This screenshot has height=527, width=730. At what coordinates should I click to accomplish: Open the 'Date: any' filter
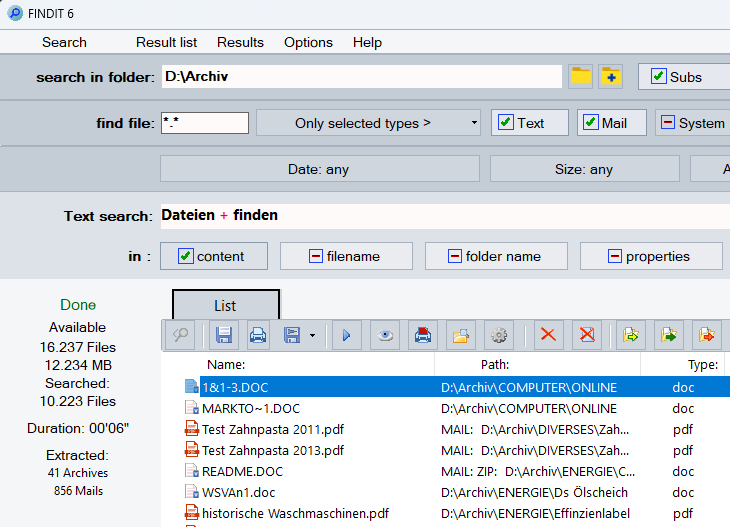pos(318,169)
